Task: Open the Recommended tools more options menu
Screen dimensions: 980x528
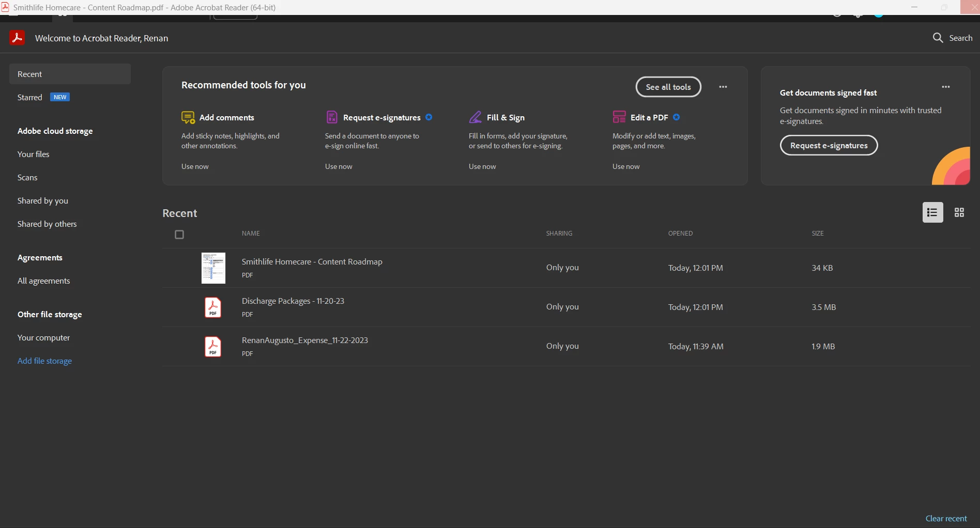Action: [723, 87]
